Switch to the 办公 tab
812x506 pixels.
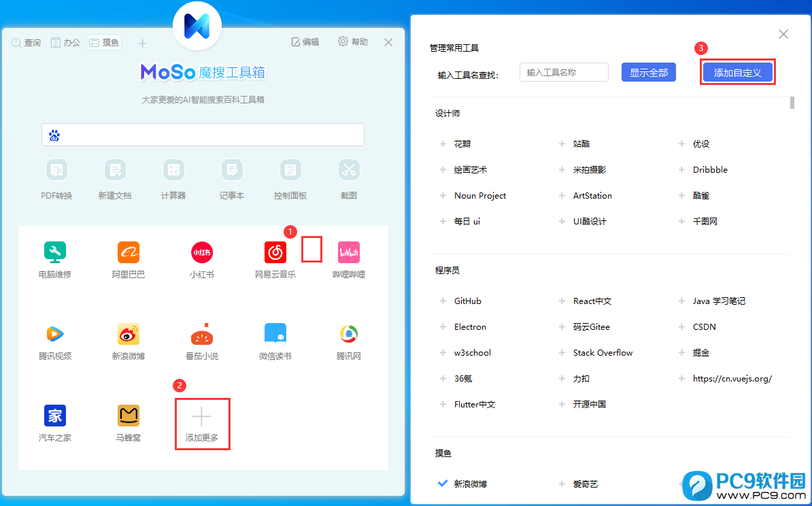[65, 42]
